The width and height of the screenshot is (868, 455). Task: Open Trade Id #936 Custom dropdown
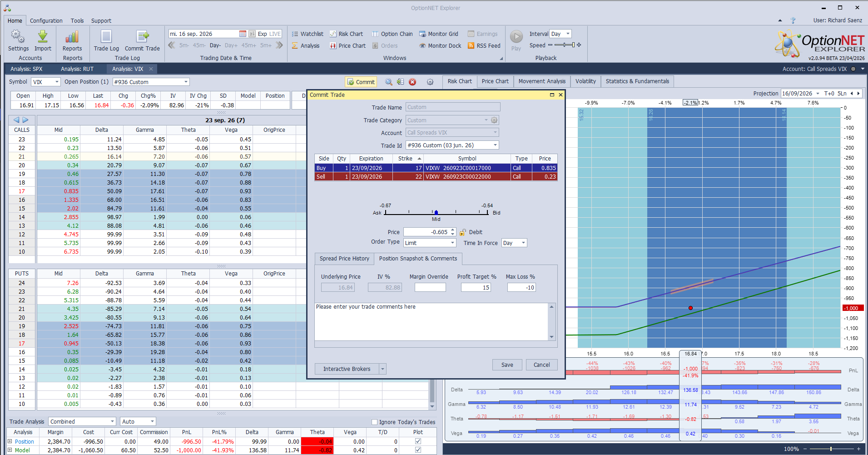(452, 145)
